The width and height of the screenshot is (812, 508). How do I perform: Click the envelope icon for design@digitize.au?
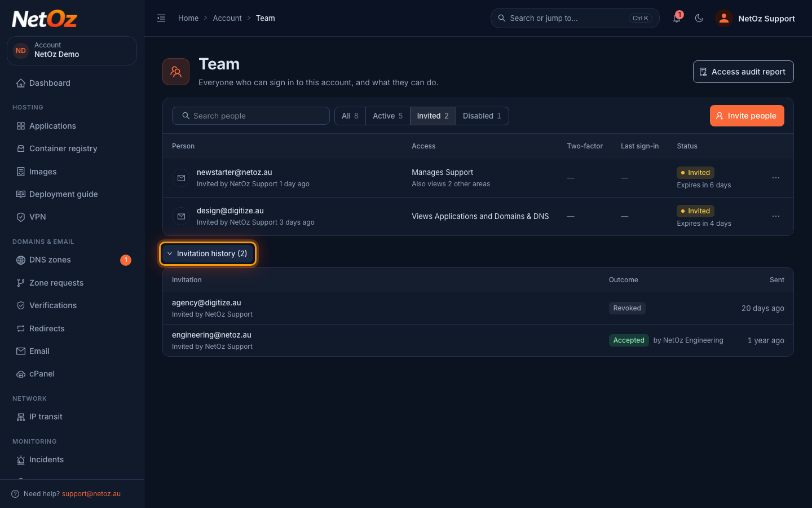(x=181, y=216)
